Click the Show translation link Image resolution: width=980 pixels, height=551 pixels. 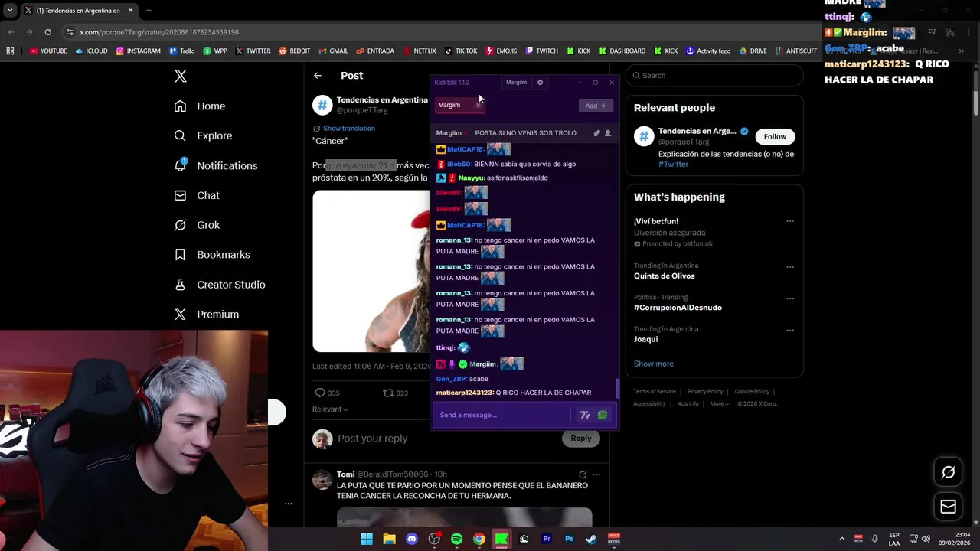click(348, 129)
